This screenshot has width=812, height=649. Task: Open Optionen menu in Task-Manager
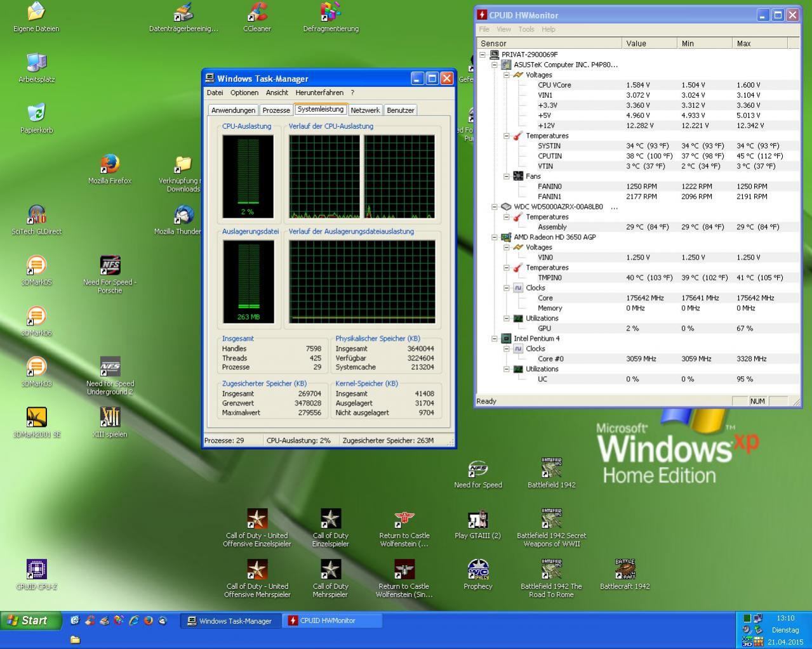[x=244, y=93]
